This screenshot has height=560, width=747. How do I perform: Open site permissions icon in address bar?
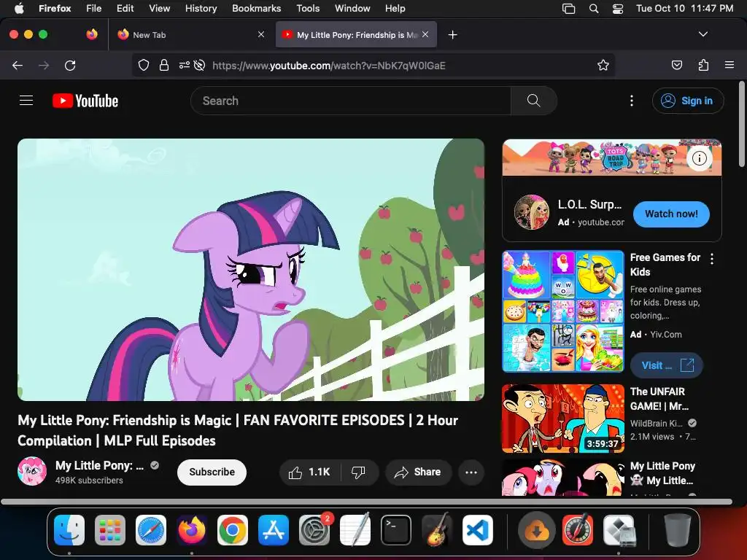coord(184,65)
